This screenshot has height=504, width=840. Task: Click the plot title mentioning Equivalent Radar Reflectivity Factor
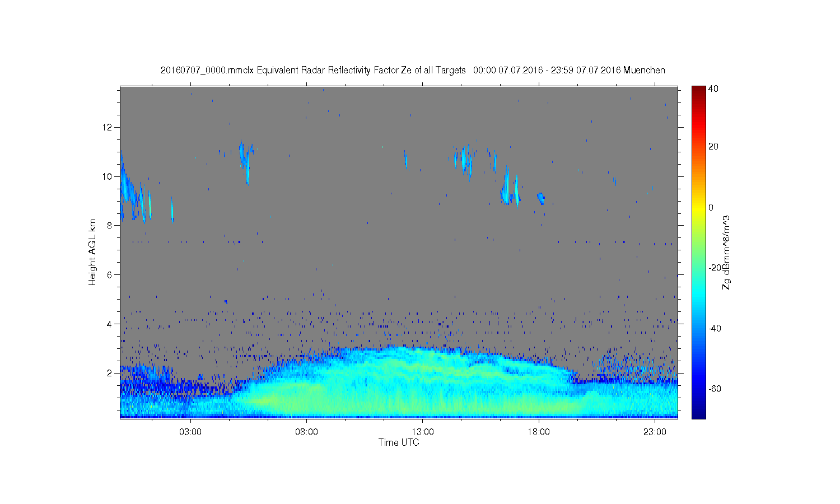pyautogui.click(x=413, y=71)
